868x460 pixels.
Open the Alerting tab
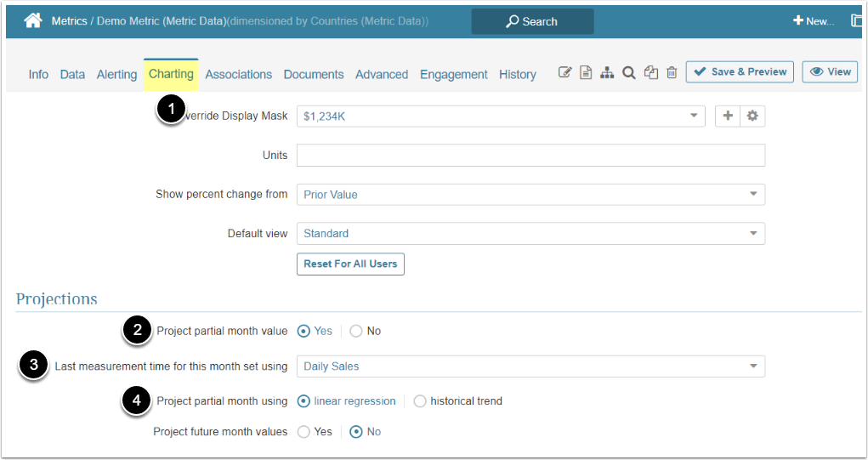[116, 75]
